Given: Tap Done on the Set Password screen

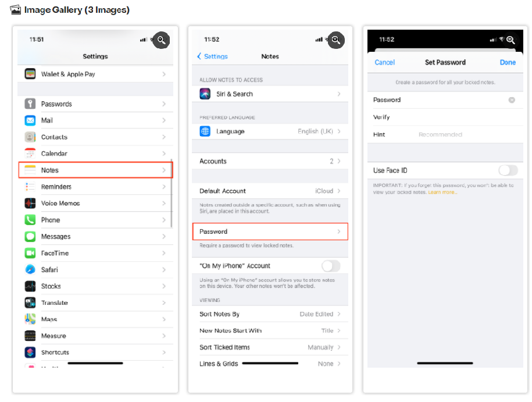Looking at the screenshot, I should pyautogui.click(x=508, y=62).
